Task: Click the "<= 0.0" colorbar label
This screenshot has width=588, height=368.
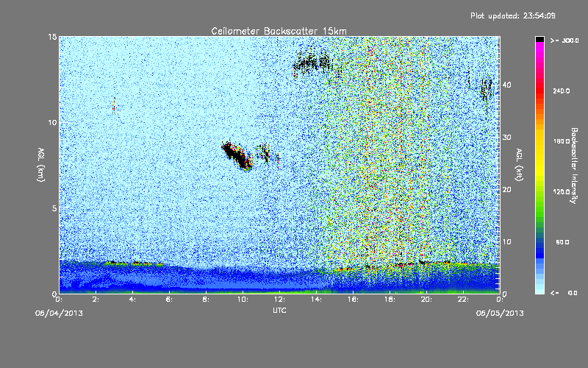Action: click(564, 292)
